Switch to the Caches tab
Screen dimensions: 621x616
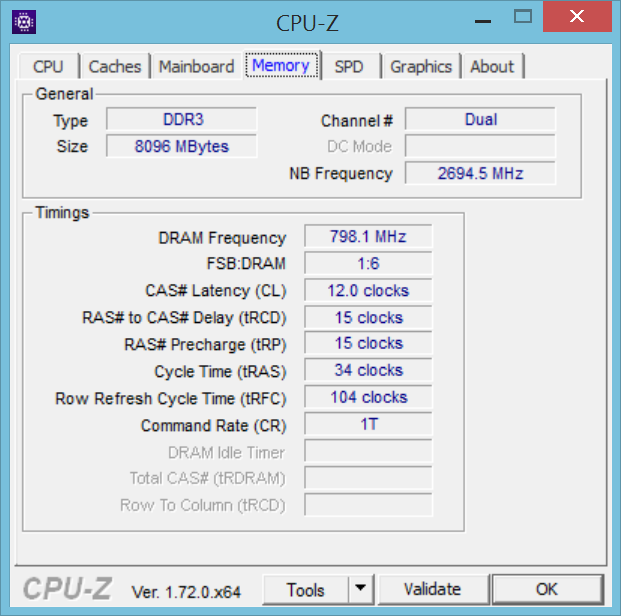pyautogui.click(x=115, y=67)
